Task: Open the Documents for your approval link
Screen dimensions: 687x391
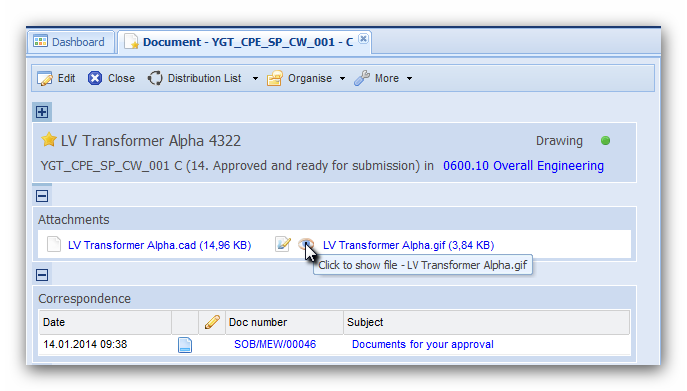Action: click(x=423, y=345)
